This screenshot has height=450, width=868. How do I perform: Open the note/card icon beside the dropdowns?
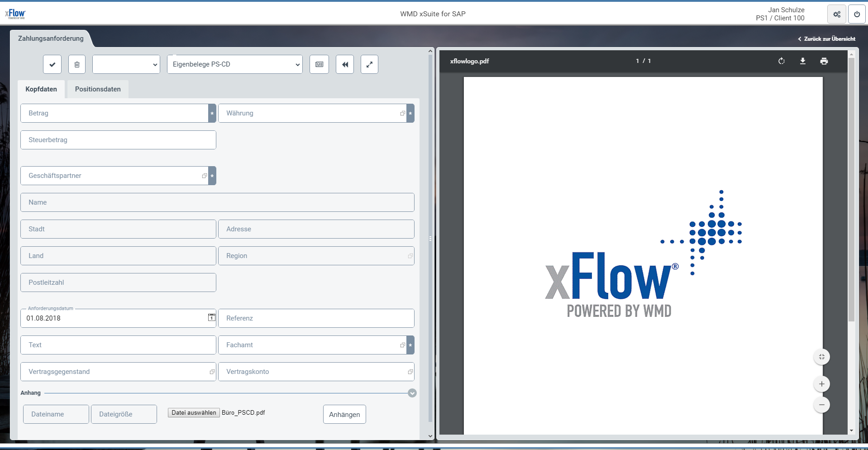(x=319, y=64)
